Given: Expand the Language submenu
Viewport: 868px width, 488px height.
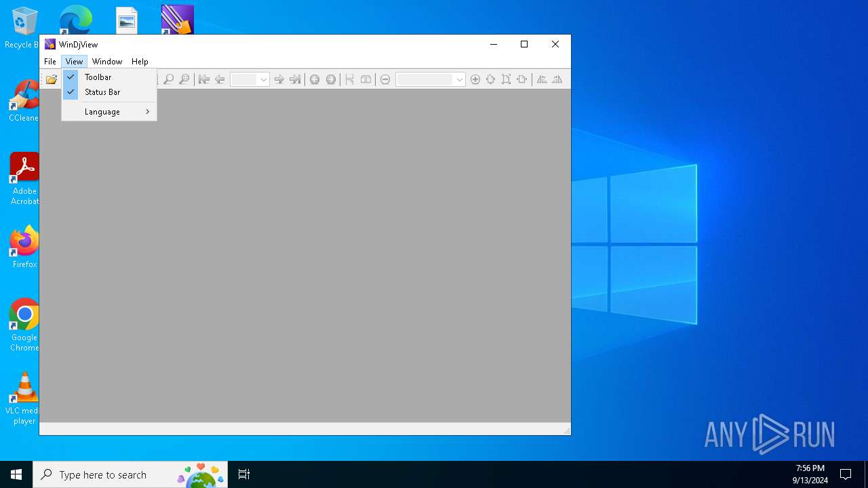Looking at the screenshot, I should pos(109,112).
